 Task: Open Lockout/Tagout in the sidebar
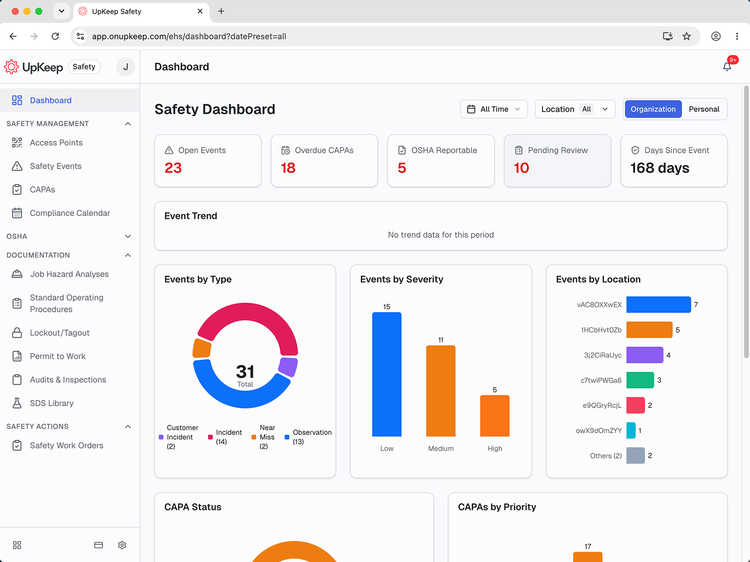pos(70,333)
